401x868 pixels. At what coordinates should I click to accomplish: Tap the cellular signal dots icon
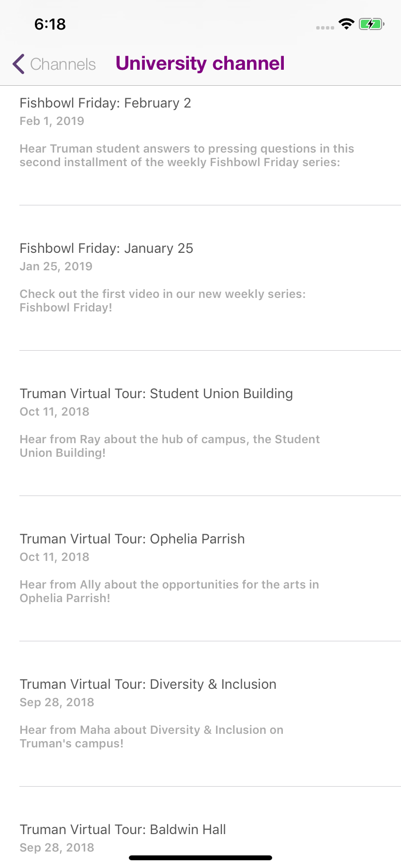[x=325, y=28]
